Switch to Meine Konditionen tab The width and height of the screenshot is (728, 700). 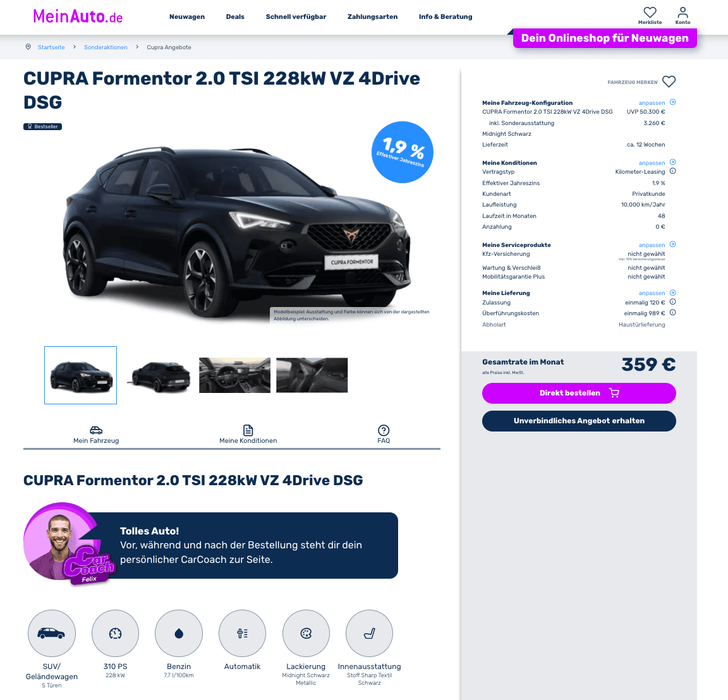point(248,435)
